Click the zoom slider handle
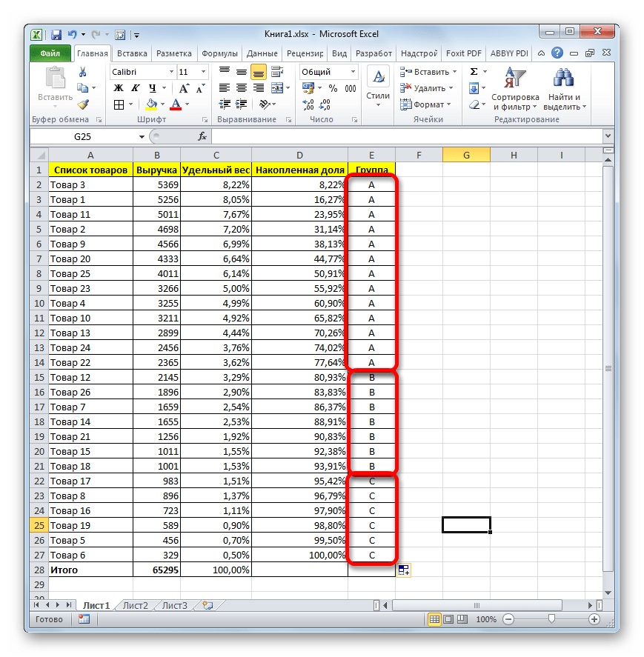644x657 pixels. click(551, 618)
